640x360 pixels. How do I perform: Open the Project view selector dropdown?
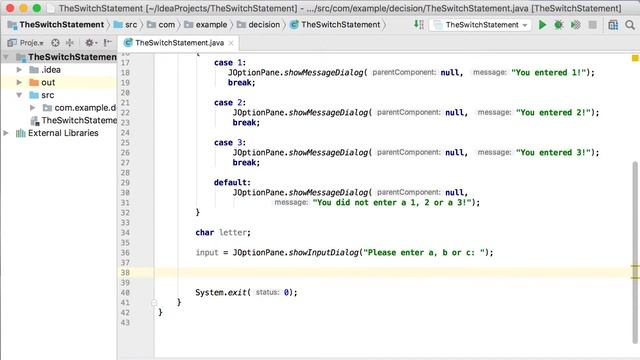tap(26, 42)
